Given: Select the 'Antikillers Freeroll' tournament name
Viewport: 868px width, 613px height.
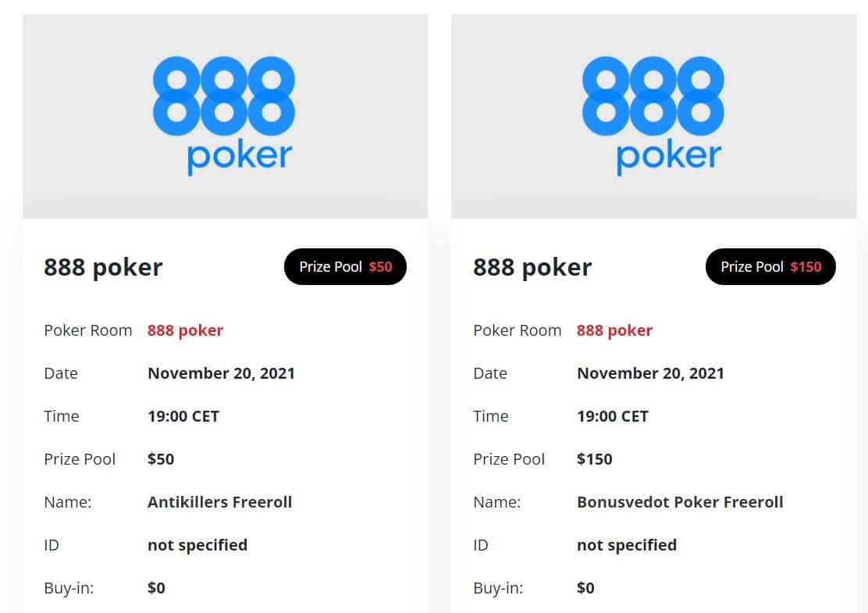Looking at the screenshot, I should click(219, 502).
